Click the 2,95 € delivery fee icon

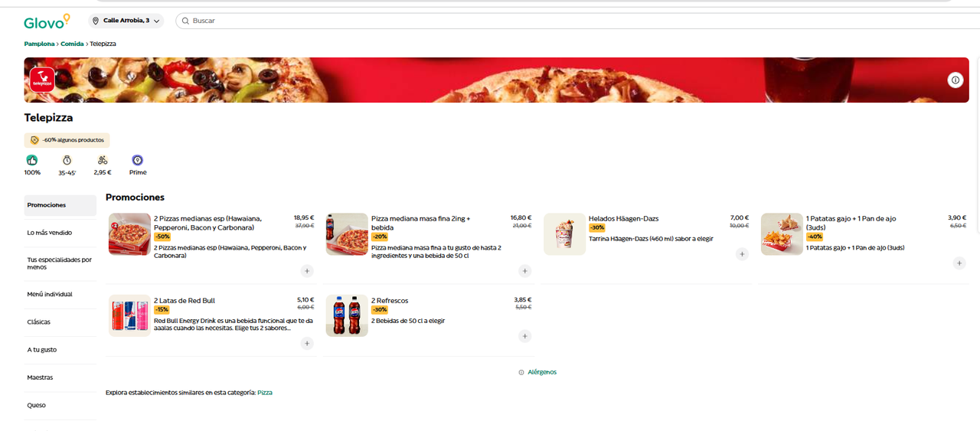[x=103, y=160]
